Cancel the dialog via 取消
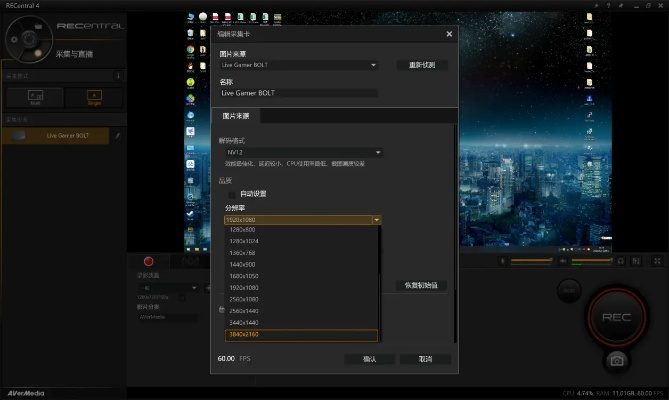 click(x=425, y=359)
